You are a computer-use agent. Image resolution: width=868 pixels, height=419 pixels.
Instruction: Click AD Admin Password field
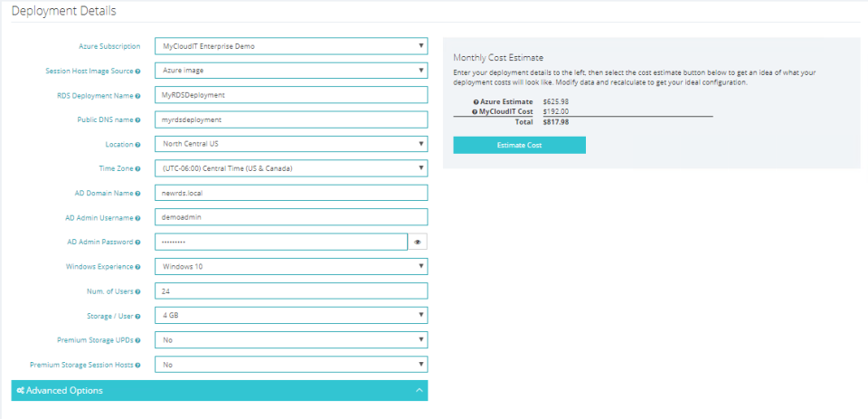[281, 243]
